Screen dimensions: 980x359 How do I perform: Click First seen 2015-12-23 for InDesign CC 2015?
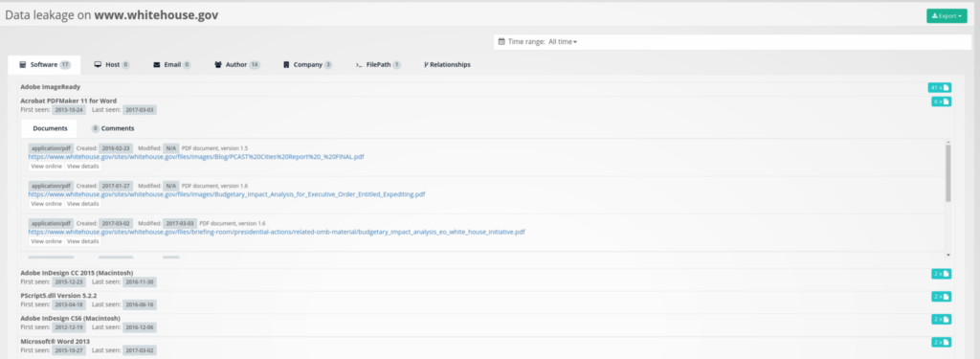coord(69,282)
